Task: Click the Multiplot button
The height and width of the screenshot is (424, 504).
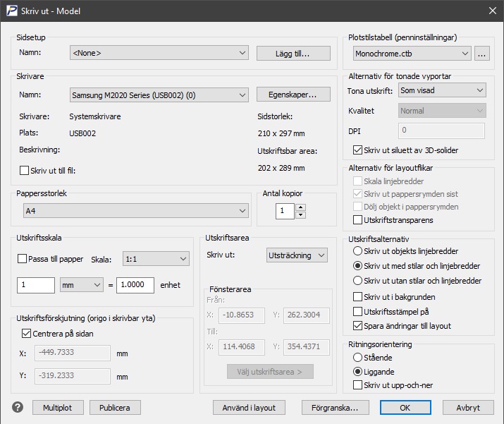Action: click(58, 408)
